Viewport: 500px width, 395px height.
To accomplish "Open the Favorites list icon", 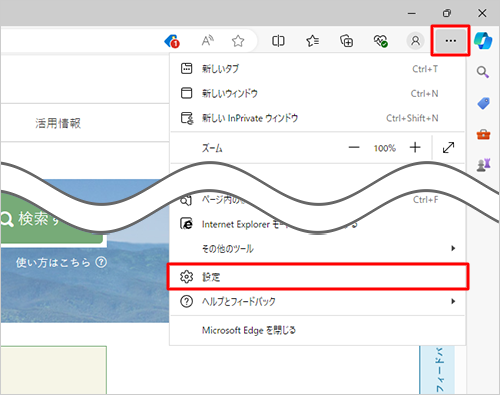I will (312, 41).
